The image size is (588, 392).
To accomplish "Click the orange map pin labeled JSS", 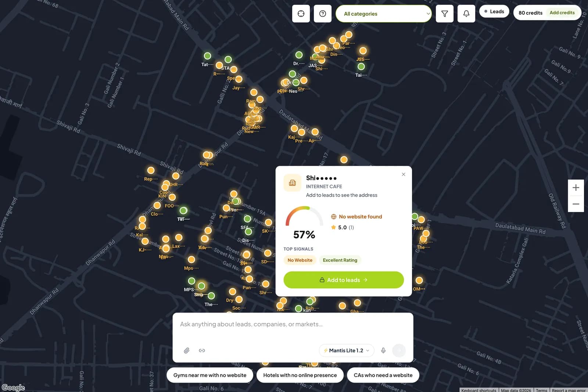I will tap(363, 51).
